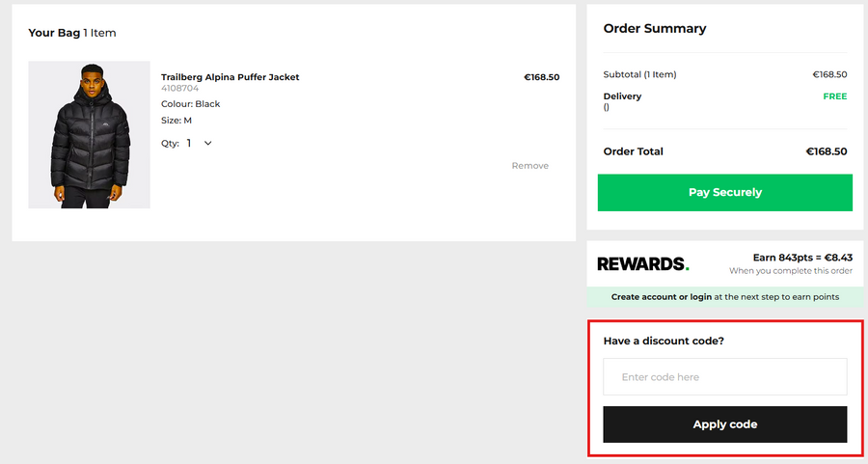Click the green FREE delivery label
The height and width of the screenshot is (464, 868).
tap(834, 96)
